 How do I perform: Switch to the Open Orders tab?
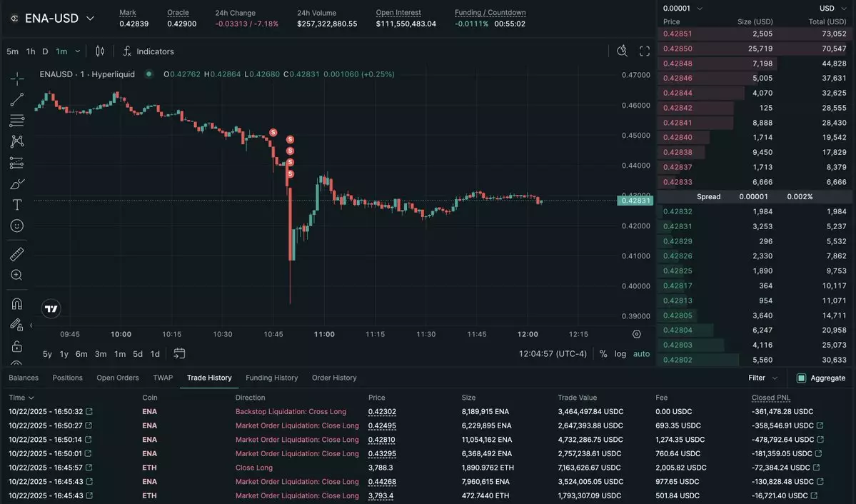tap(118, 378)
